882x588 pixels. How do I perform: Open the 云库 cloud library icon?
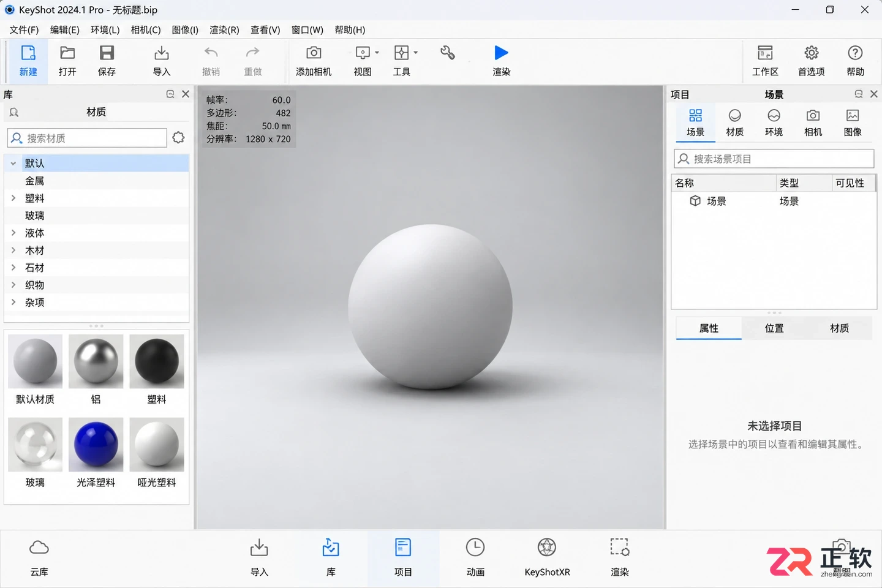coord(39,548)
